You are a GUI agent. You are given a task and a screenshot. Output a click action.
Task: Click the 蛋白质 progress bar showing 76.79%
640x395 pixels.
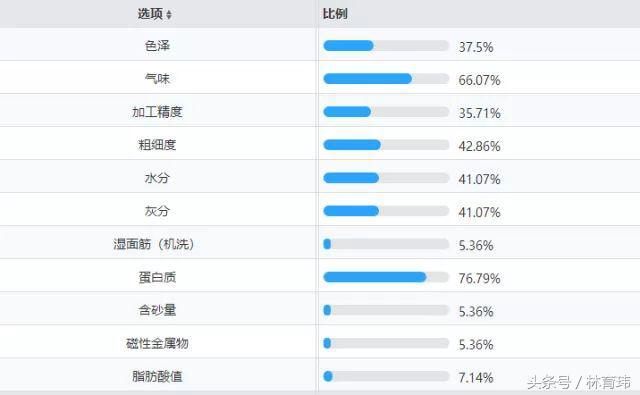pos(386,277)
